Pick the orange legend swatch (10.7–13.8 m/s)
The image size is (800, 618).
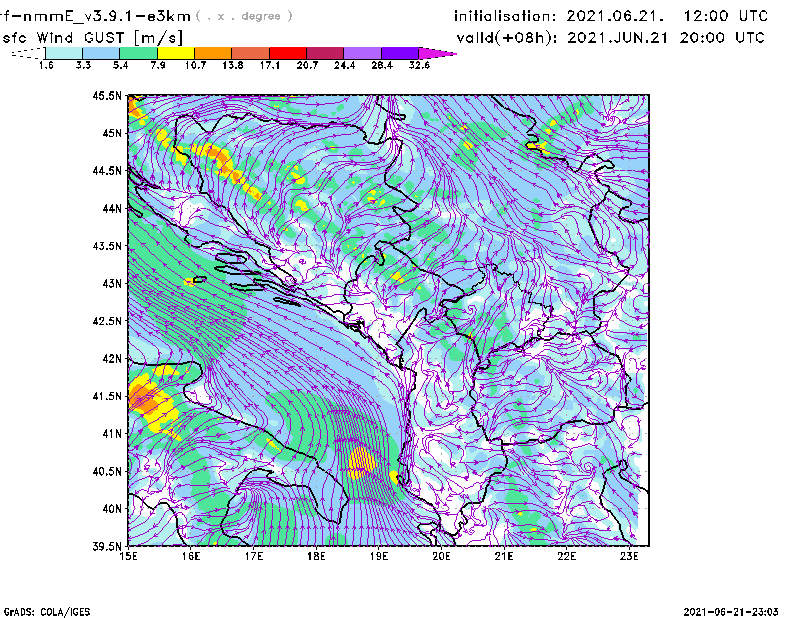tap(213, 53)
